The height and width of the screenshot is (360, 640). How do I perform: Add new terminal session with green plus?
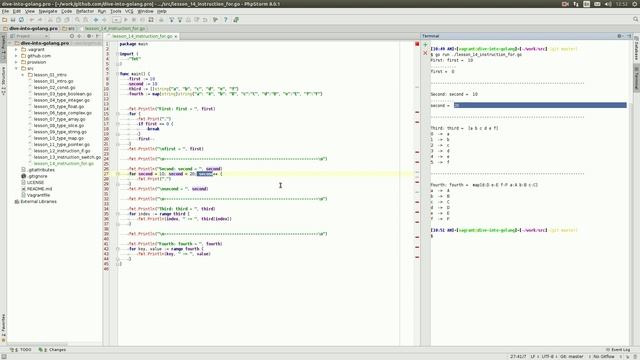425,44
